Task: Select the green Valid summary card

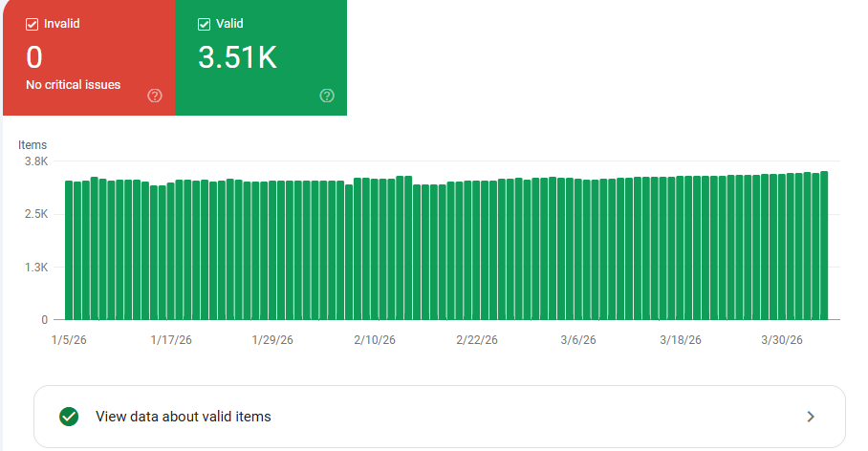Action: (x=261, y=57)
